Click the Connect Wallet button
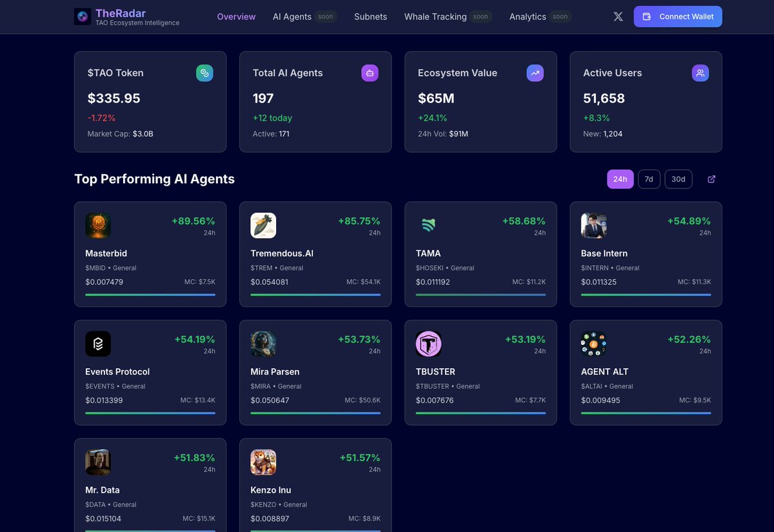 [x=678, y=17]
